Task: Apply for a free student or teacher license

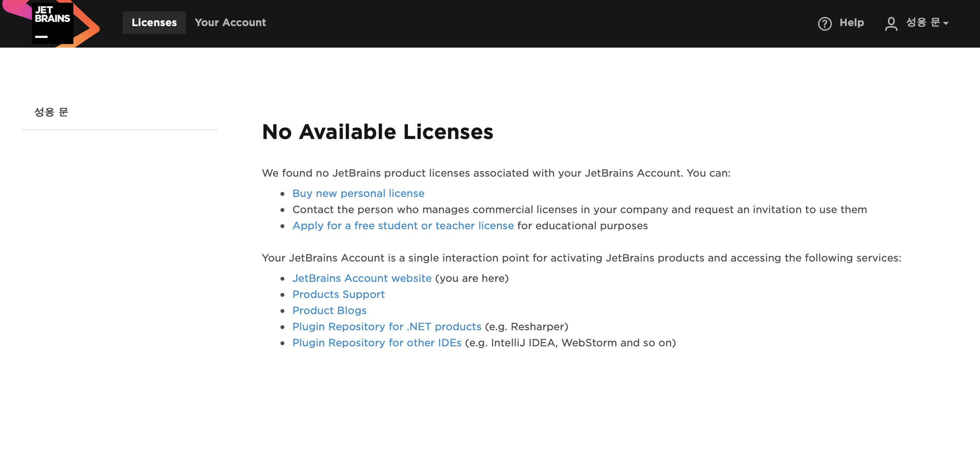Action: 403,226
